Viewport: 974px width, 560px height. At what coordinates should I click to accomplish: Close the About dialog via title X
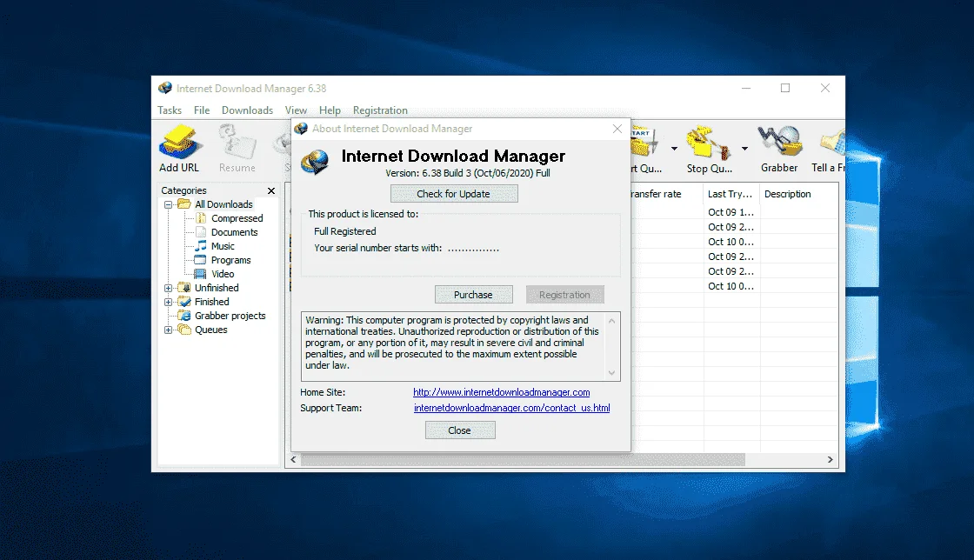pyautogui.click(x=617, y=129)
